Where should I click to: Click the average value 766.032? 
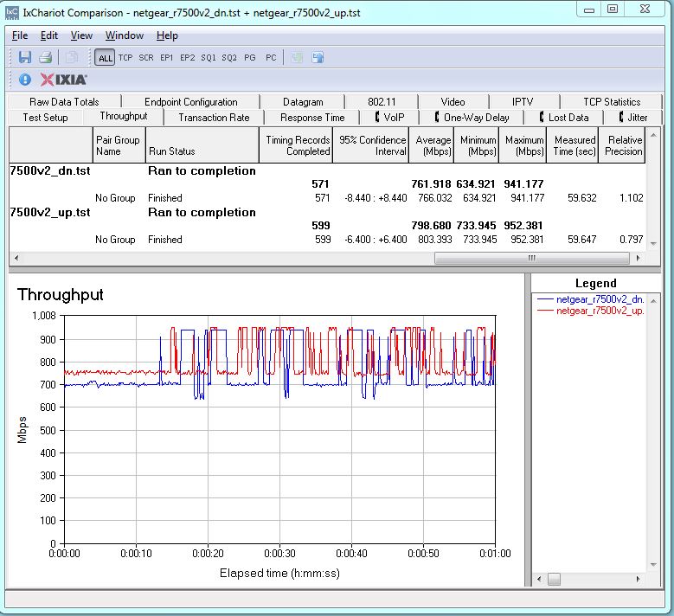coord(434,198)
